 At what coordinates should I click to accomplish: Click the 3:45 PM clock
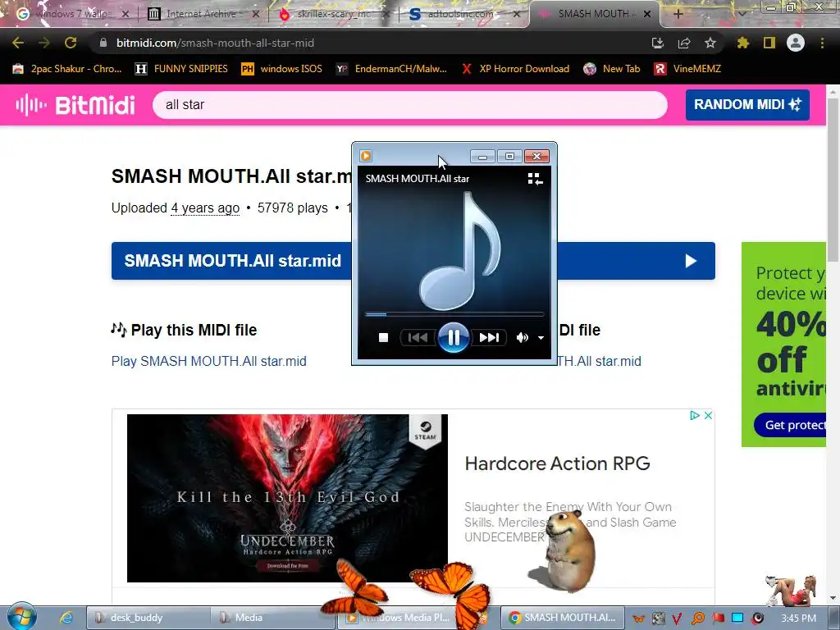[x=798, y=619]
